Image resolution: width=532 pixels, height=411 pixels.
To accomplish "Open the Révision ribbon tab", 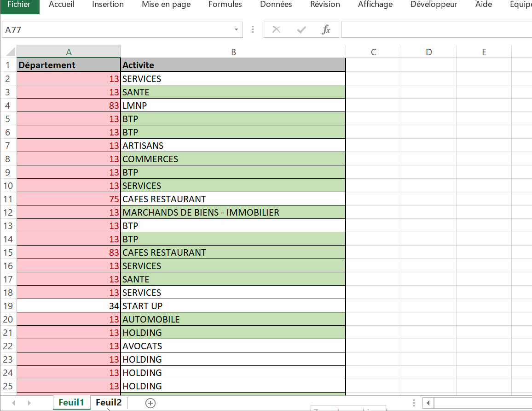I will coord(325,5).
